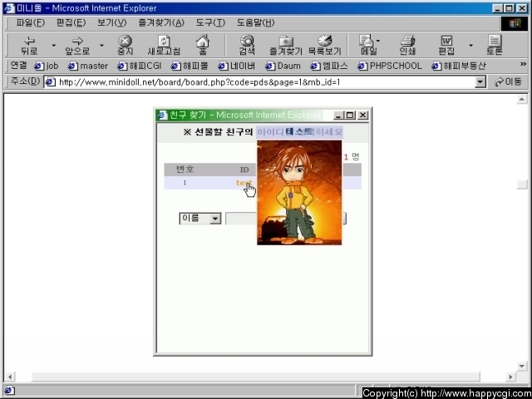Click the status bar page icon
The width and height of the screenshot is (532, 399).
pos(9,390)
